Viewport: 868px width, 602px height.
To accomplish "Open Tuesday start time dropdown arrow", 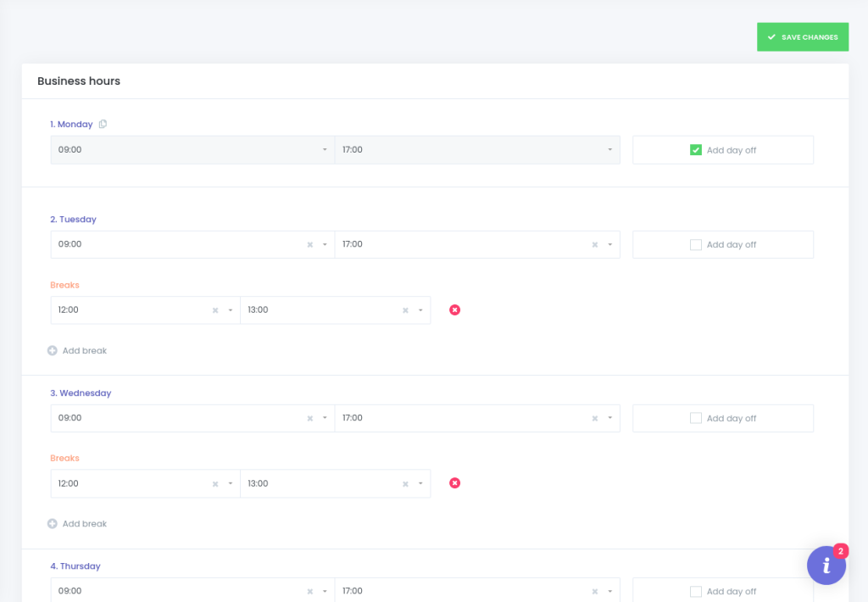I will click(x=325, y=244).
